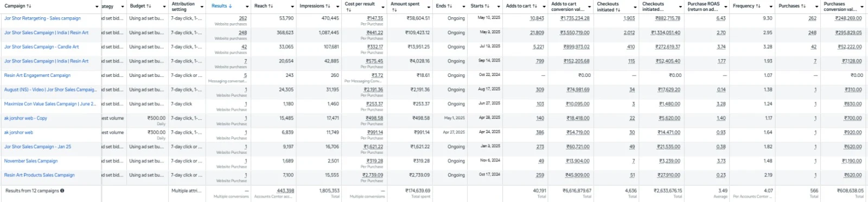Open the Ends column dropdown arrow
This screenshot has width=868, height=202.
pyautogui.click(x=464, y=6)
